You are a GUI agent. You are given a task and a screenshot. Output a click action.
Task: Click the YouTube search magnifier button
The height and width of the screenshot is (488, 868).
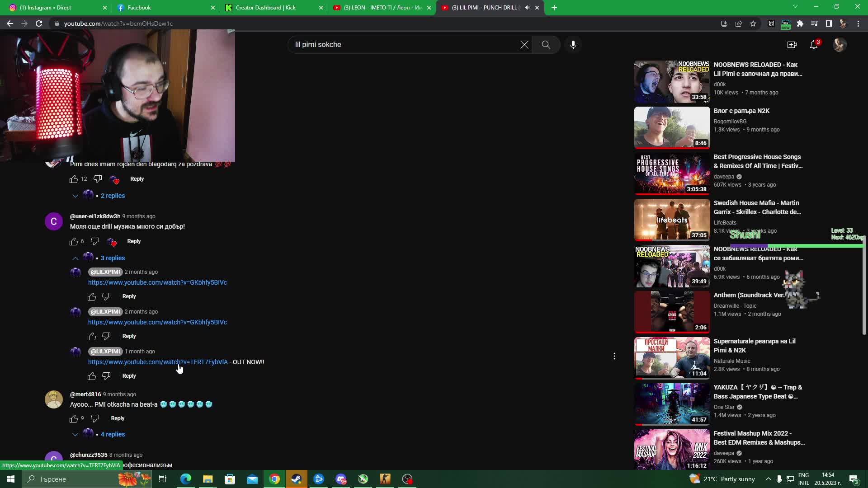(x=546, y=45)
